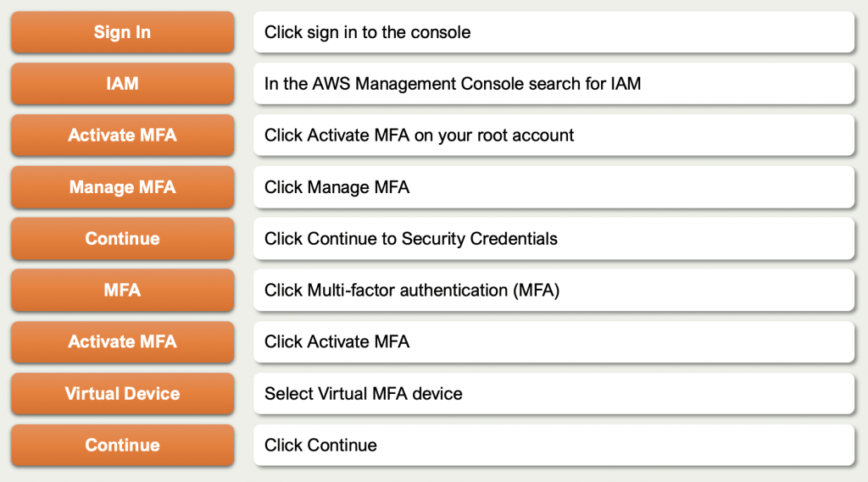The width and height of the screenshot is (868, 482).
Task: Click the 'Activate MFA on your root account' box
Action: pyautogui.click(x=554, y=136)
